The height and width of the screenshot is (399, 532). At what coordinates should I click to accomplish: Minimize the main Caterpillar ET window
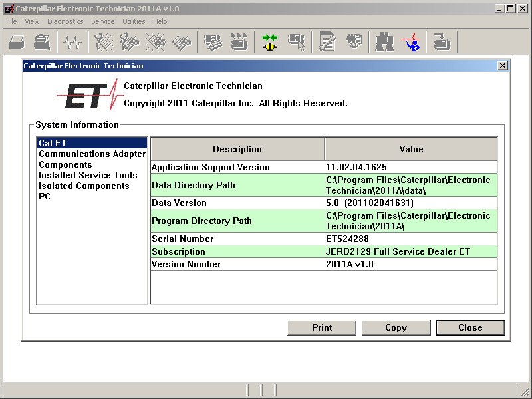tap(499, 9)
